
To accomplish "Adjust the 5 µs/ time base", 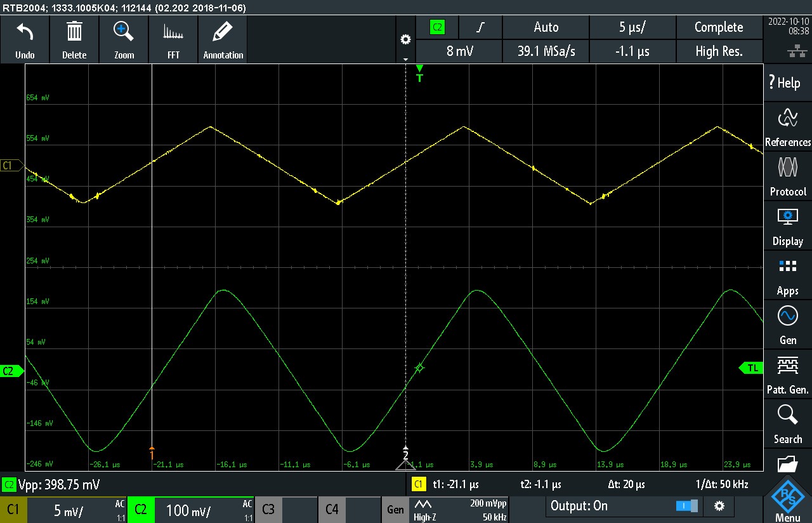I will pyautogui.click(x=632, y=27).
